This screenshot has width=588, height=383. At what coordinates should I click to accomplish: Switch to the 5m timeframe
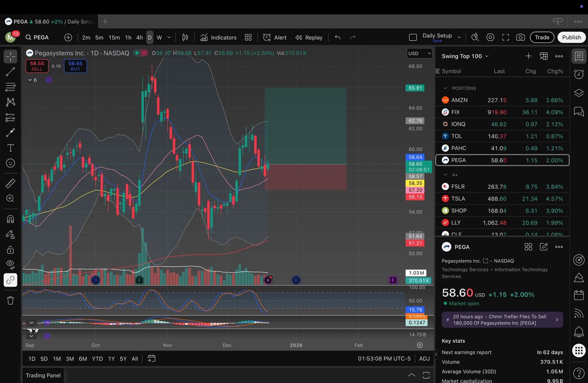click(99, 37)
